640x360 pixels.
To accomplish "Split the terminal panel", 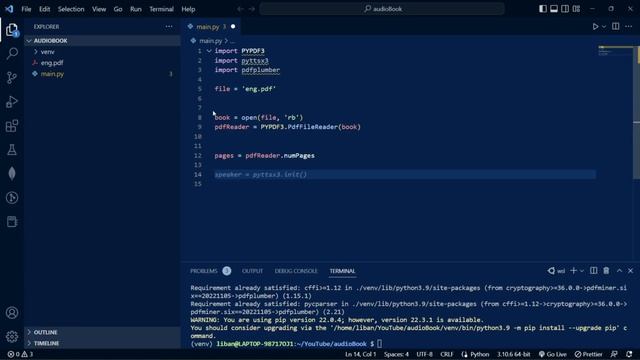I will point(593,271).
